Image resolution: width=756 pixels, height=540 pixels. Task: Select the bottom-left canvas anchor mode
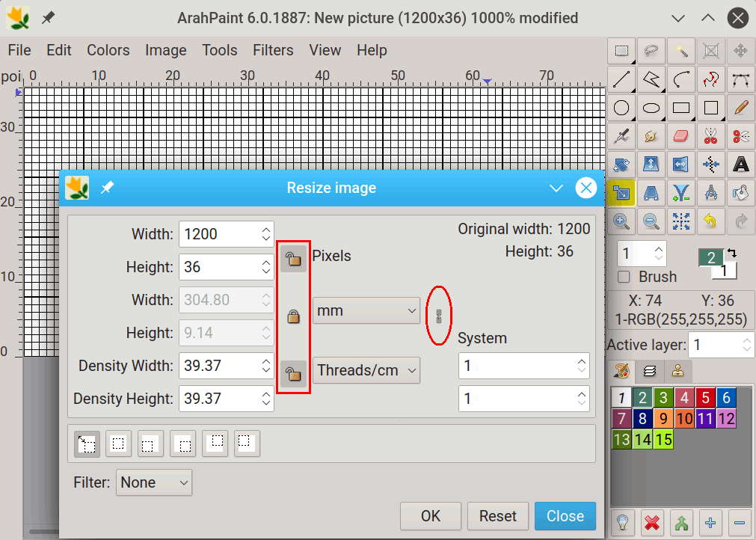point(150,444)
